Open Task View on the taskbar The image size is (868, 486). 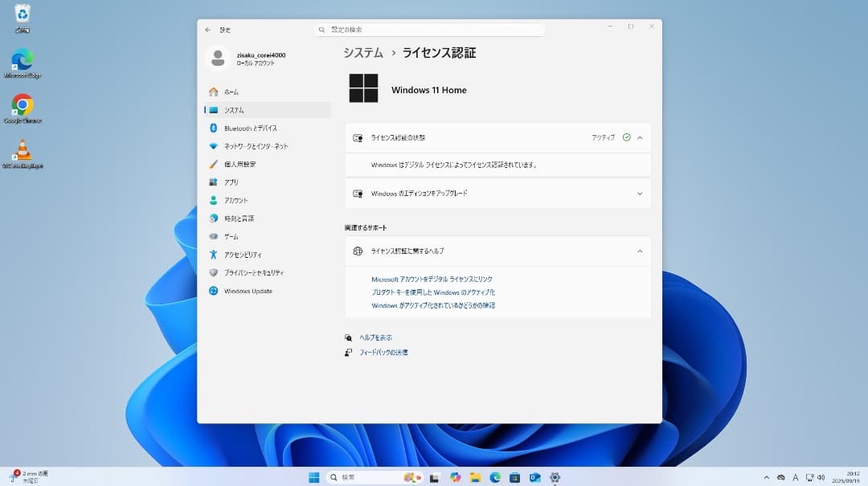[435, 478]
